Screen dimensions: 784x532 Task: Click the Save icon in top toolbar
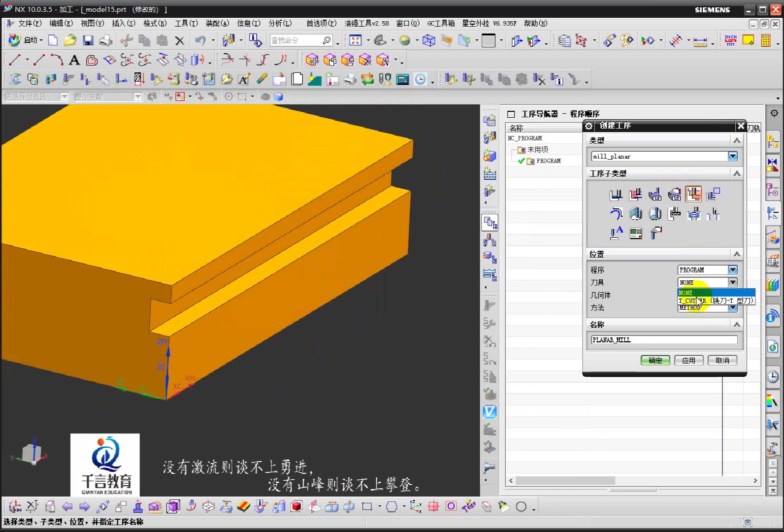click(x=88, y=40)
